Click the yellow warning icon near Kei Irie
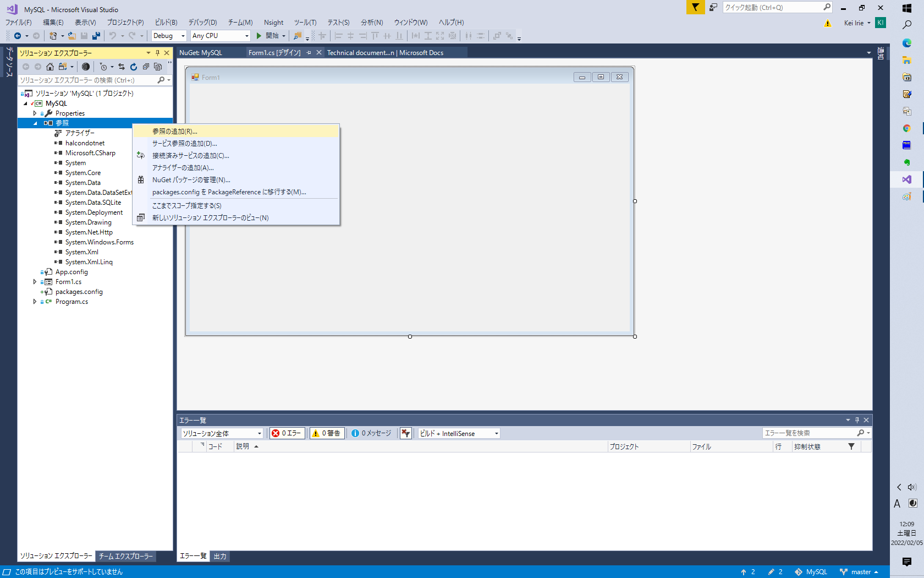 [828, 23]
